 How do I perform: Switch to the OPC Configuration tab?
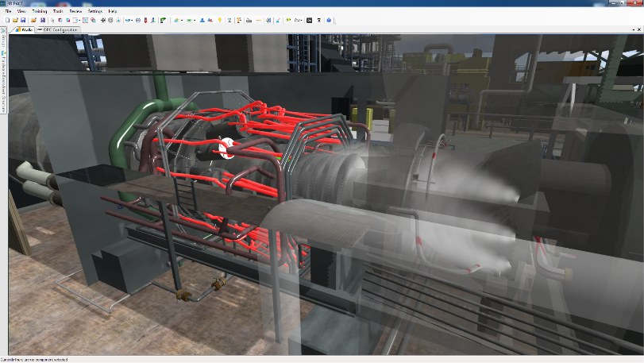pyautogui.click(x=59, y=30)
